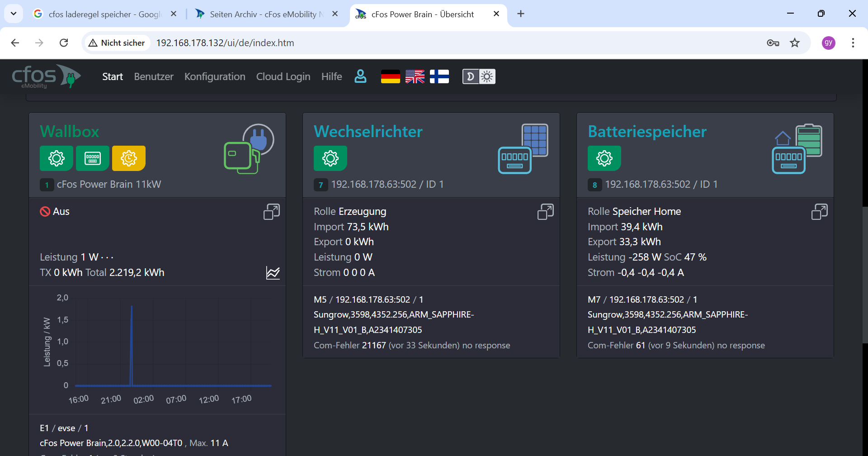Click the user account icon in navbar
This screenshot has height=456, width=868.
point(360,76)
